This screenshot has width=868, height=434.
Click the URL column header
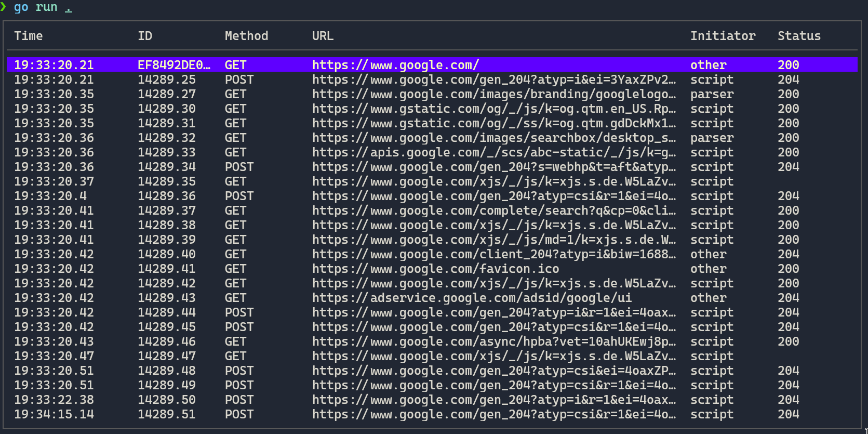point(323,36)
